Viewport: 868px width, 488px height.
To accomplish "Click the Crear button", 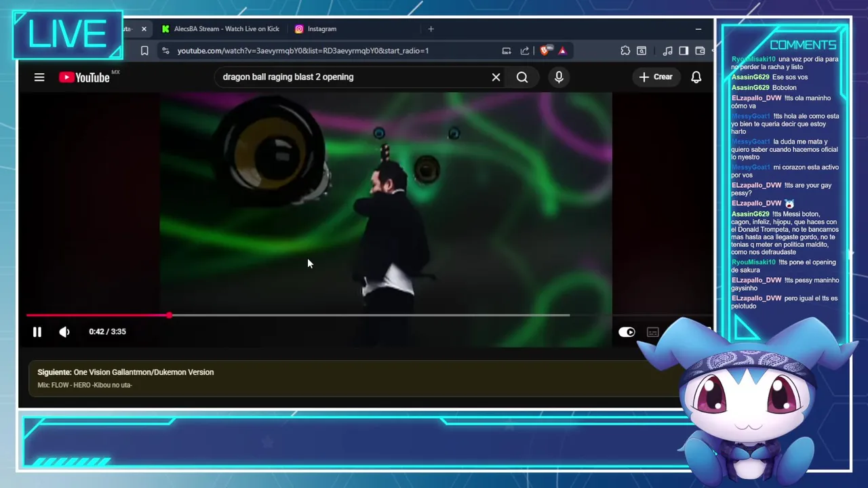I will coord(656,77).
